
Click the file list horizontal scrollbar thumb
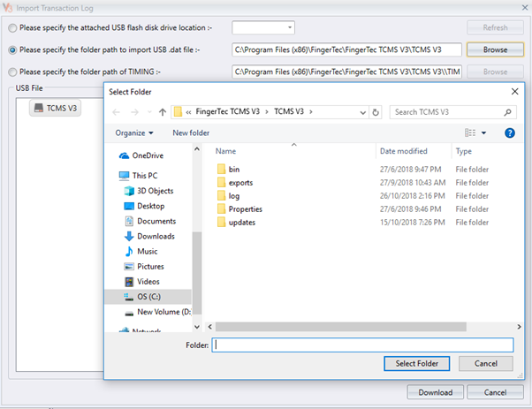point(340,327)
